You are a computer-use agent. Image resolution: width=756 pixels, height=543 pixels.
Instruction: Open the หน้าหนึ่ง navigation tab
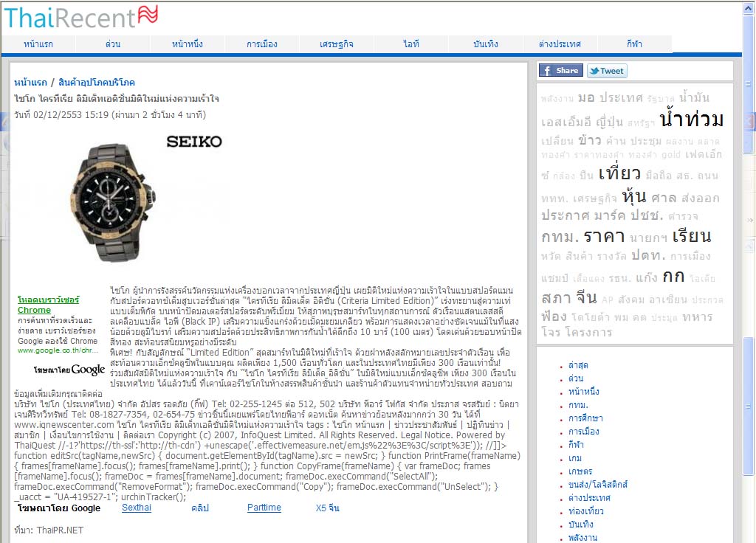pyautogui.click(x=187, y=44)
